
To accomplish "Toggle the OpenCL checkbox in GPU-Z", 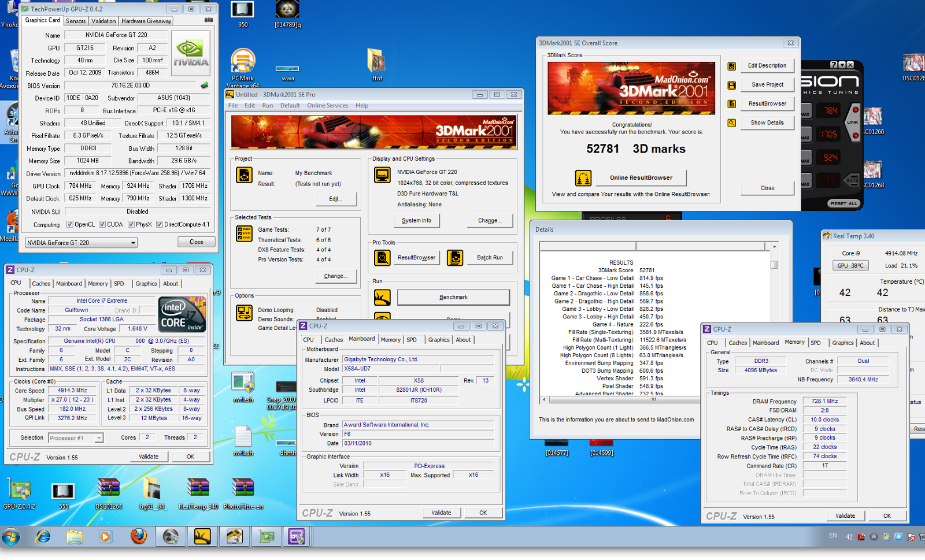I will (69, 224).
